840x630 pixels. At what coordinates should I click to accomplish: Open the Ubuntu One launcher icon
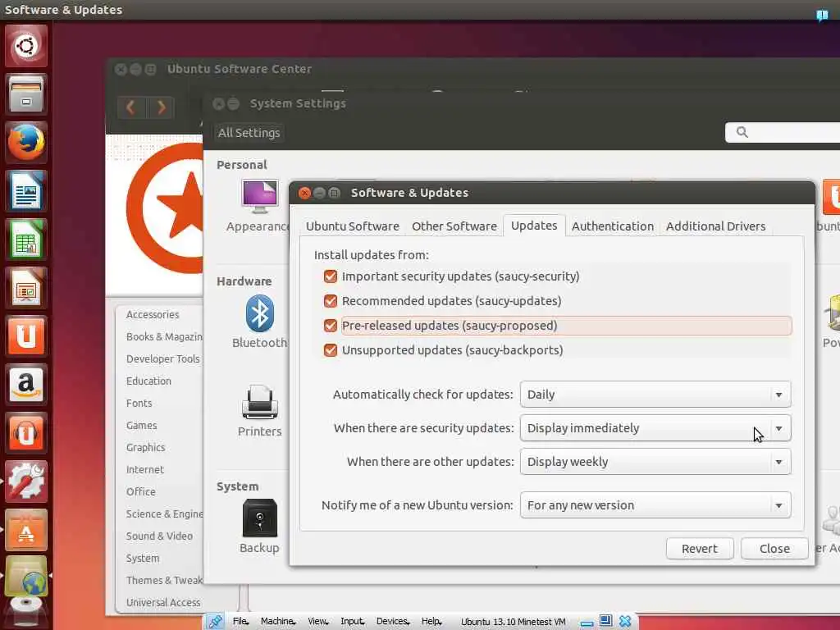(26, 336)
